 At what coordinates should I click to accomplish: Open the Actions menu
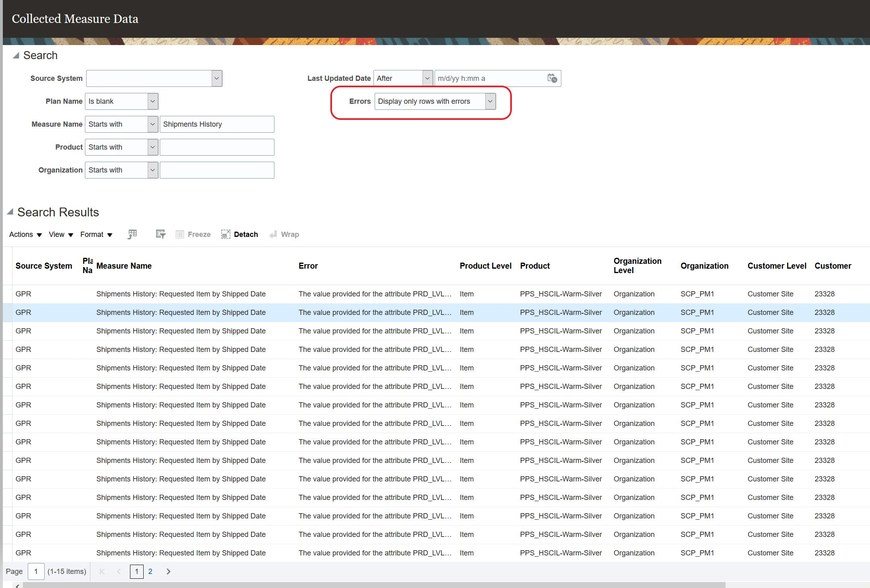tap(25, 234)
